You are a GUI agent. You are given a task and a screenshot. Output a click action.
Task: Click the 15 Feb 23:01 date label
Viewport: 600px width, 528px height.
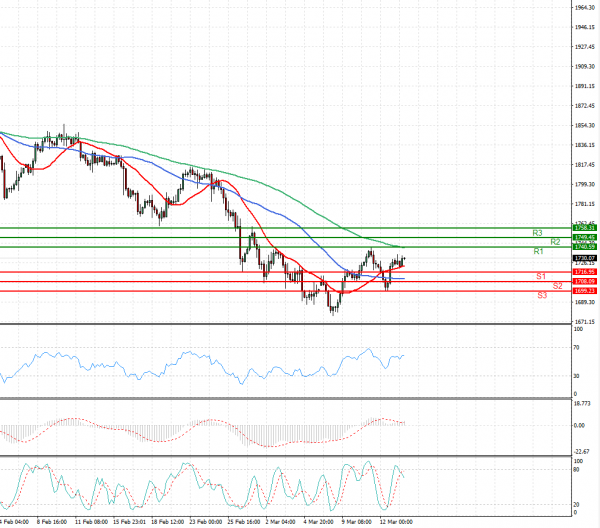coord(129,522)
